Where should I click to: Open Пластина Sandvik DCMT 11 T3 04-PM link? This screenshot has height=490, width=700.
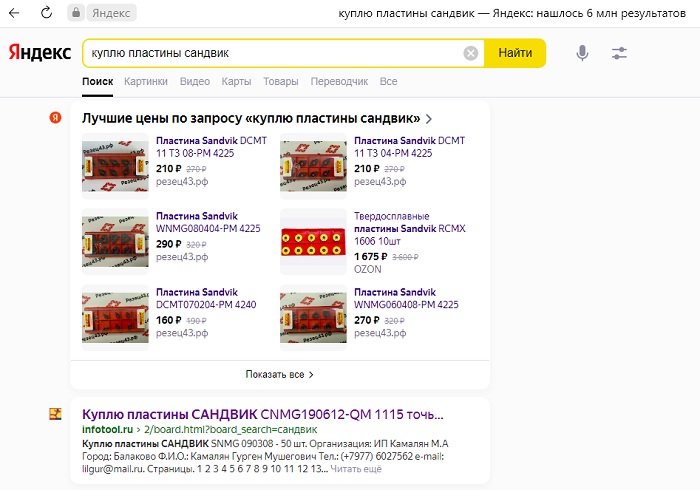(409, 147)
